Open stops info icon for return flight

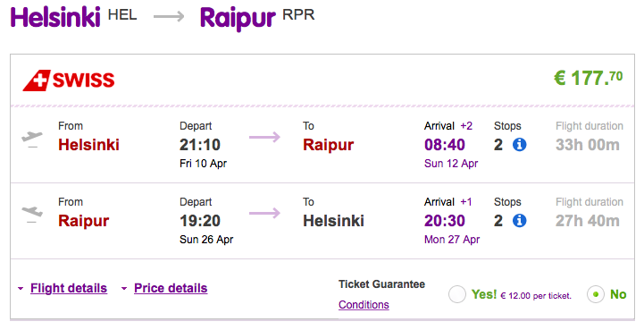click(519, 221)
